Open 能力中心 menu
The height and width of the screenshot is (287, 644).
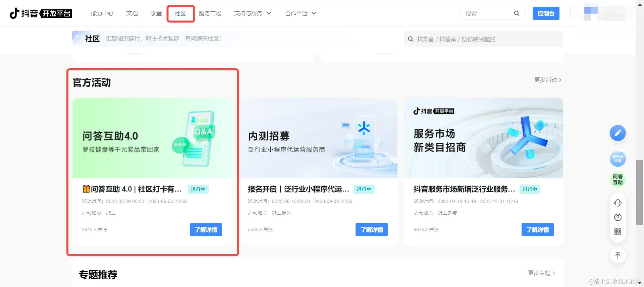point(102,13)
